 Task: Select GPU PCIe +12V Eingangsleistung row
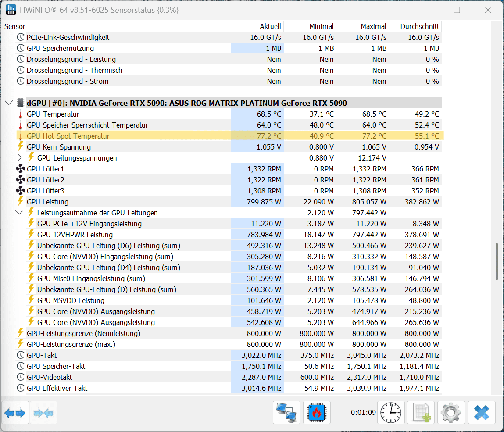tap(229, 224)
